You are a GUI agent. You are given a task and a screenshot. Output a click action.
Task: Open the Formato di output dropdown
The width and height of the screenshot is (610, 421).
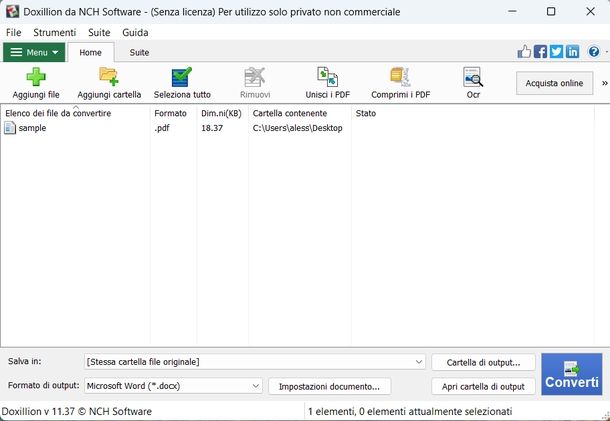point(174,386)
